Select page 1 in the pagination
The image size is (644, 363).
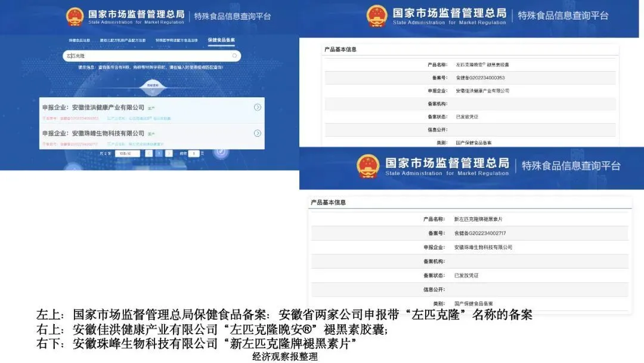159,153
